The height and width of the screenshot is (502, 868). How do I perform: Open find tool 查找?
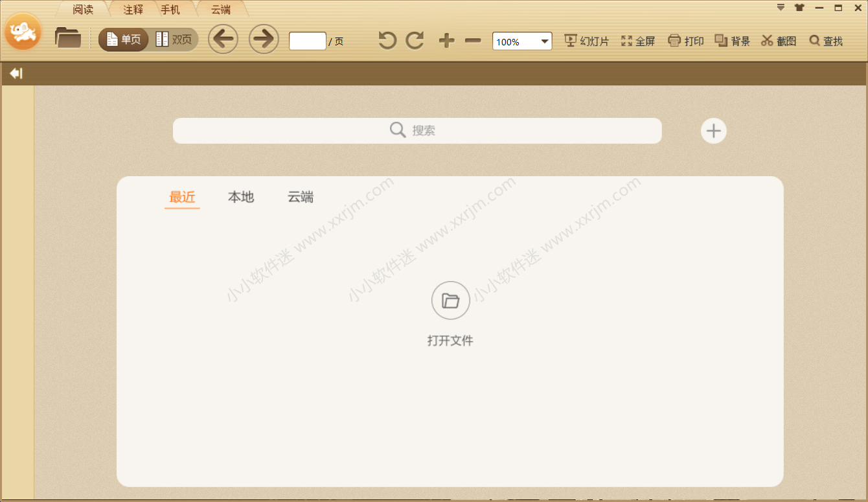827,41
